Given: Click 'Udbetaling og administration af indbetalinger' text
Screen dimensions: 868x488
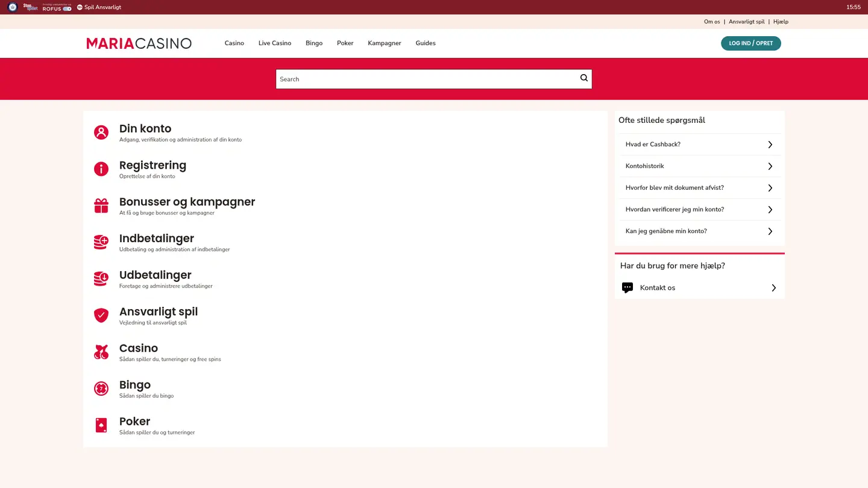Looking at the screenshot, I should 174,249.
